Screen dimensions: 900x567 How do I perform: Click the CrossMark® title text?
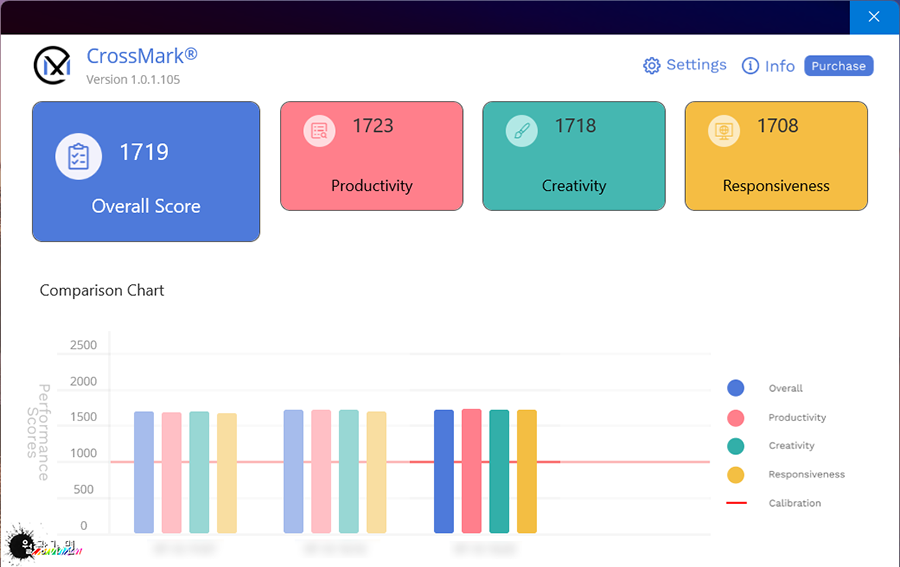[142, 56]
